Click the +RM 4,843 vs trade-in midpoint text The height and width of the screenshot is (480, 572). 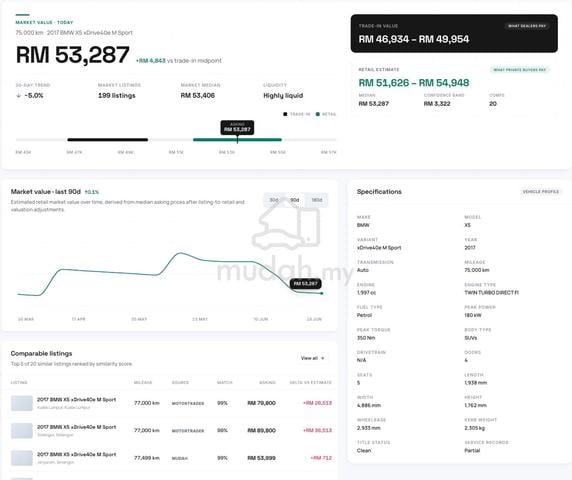179,61
